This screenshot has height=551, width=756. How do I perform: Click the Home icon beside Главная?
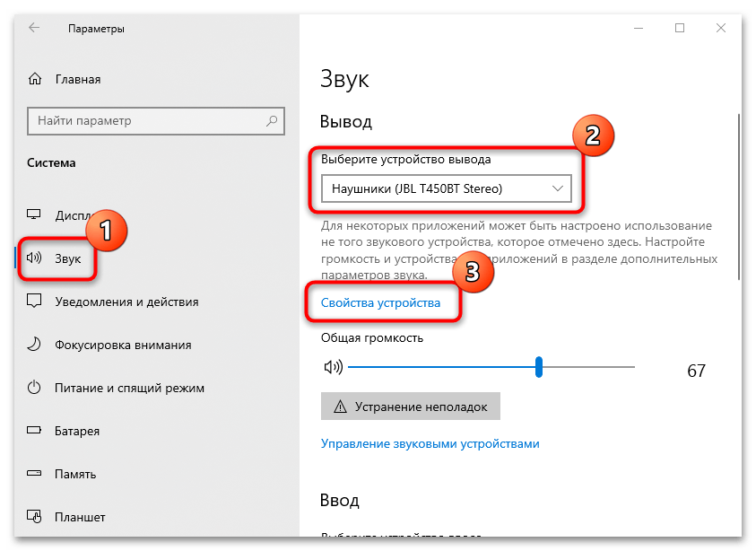click(x=35, y=79)
